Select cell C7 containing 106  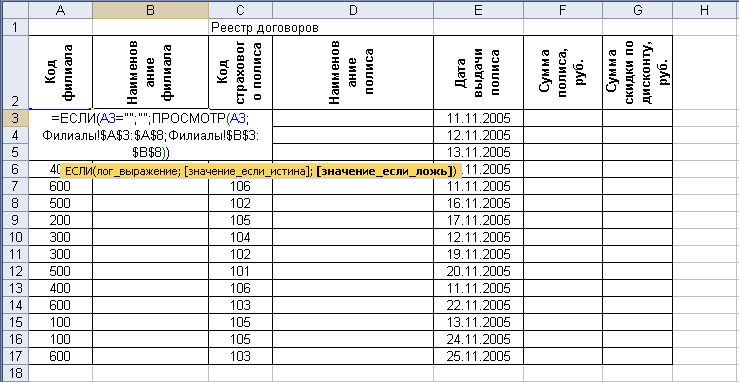pyautogui.click(x=240, y=186)
